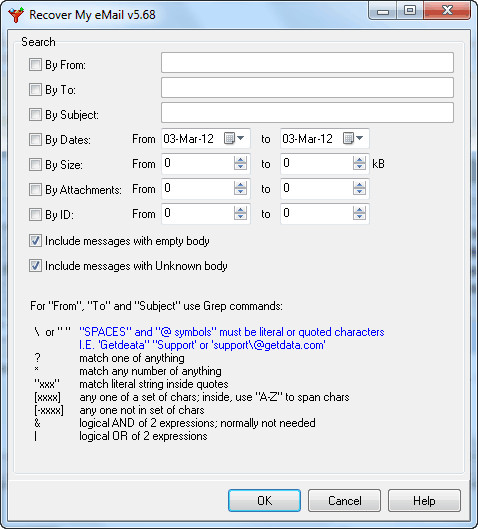This screenshot has width=478, height=529.
Task: Click the 'logical AND of 2 expressions' line
Action: [197, 423]
